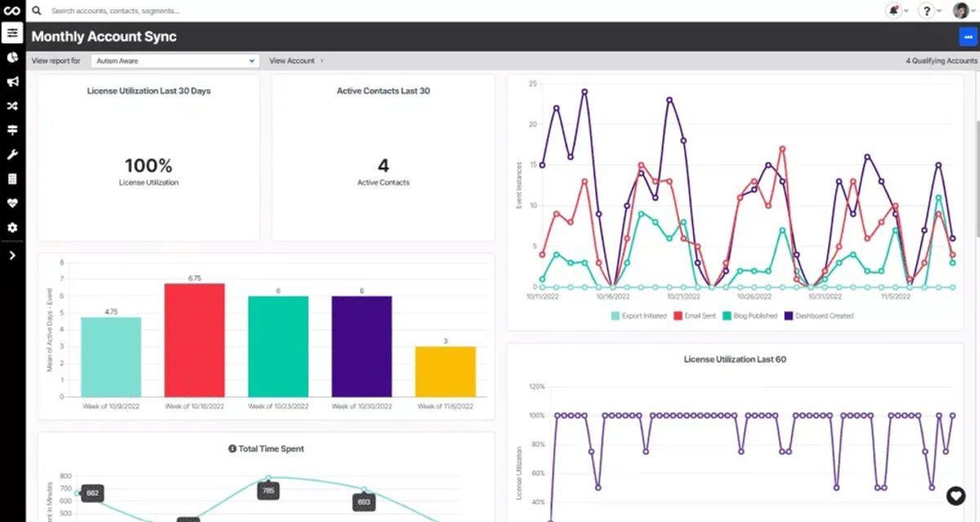Expand the dropdown arrow beside the avatar

tap(973, 11)
